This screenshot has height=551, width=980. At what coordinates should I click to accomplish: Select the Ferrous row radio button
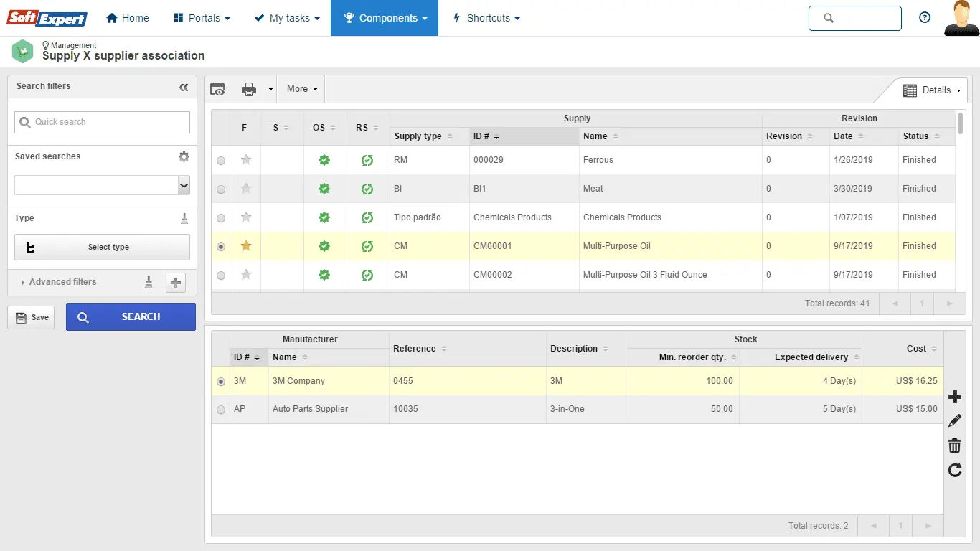[x=221, y=161]
